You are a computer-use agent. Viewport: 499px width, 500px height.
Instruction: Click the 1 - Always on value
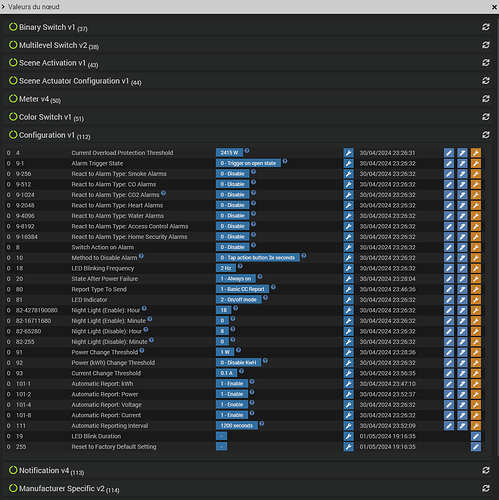click(x=235, y=279)
